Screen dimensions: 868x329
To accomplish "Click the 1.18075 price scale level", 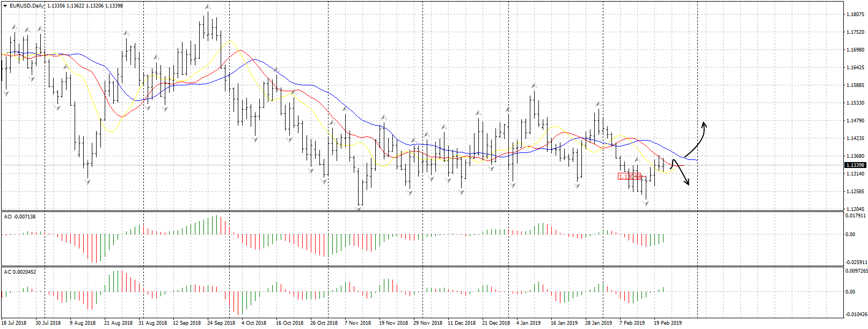I will [855, 14].
